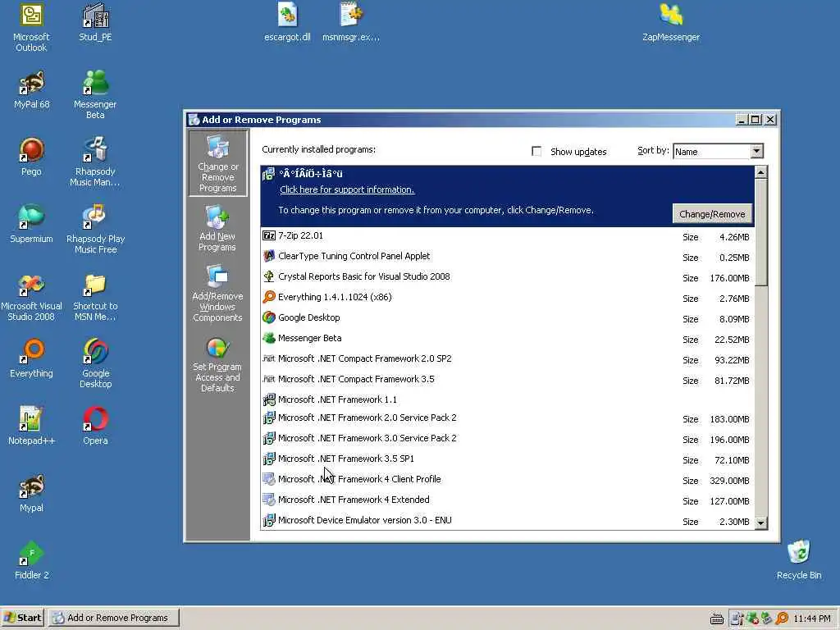Click the programs list scroll up arrow
840x630 pixels.
point(760,172)
